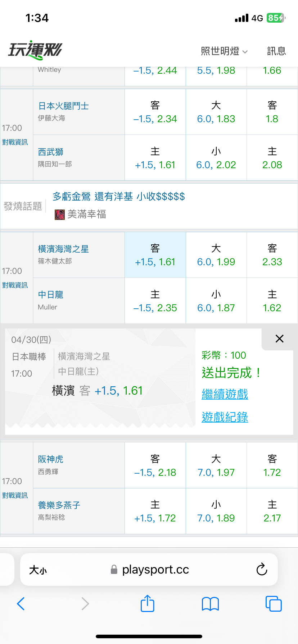Open Safari bookmarks book icon
Viewport: 298px width, 644px height.
pos(210,604)
